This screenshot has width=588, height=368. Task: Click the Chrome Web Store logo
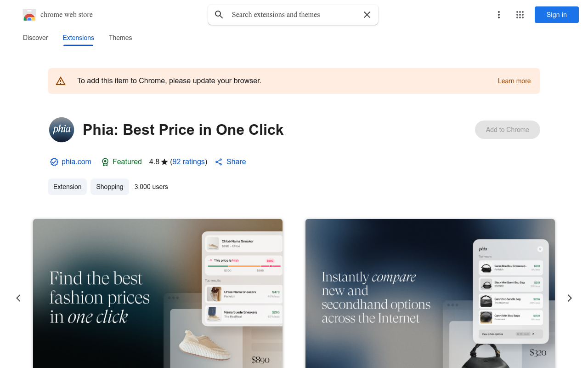pos(29,15)
